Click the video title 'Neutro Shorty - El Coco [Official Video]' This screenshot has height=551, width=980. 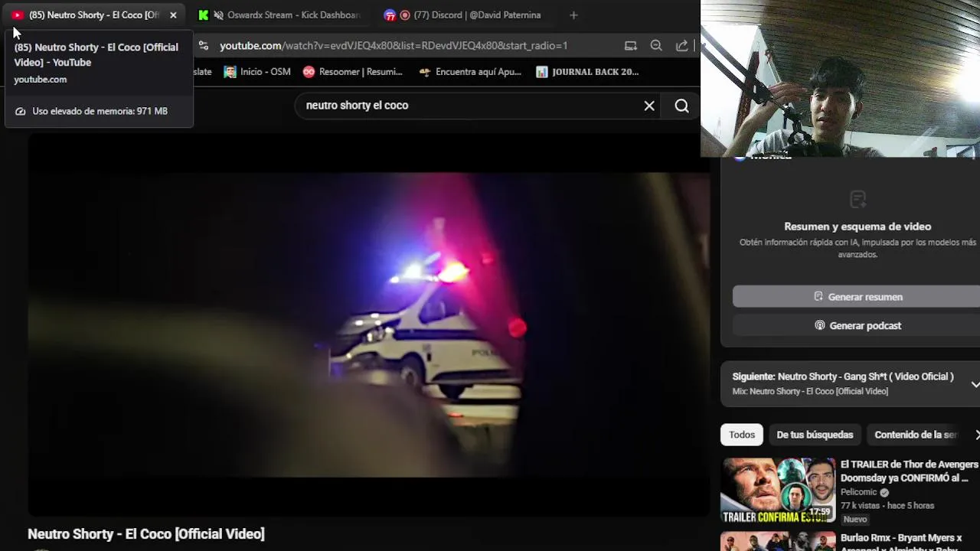(146, 534)
